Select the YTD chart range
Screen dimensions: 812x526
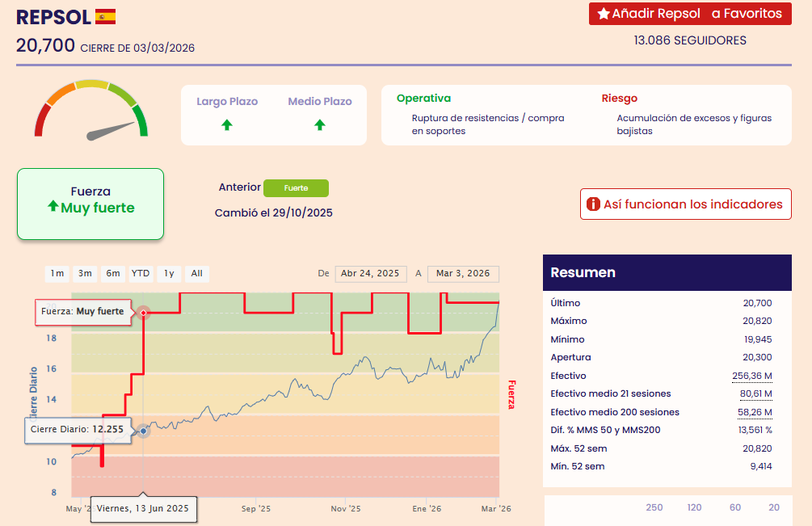tap(141, 273)
